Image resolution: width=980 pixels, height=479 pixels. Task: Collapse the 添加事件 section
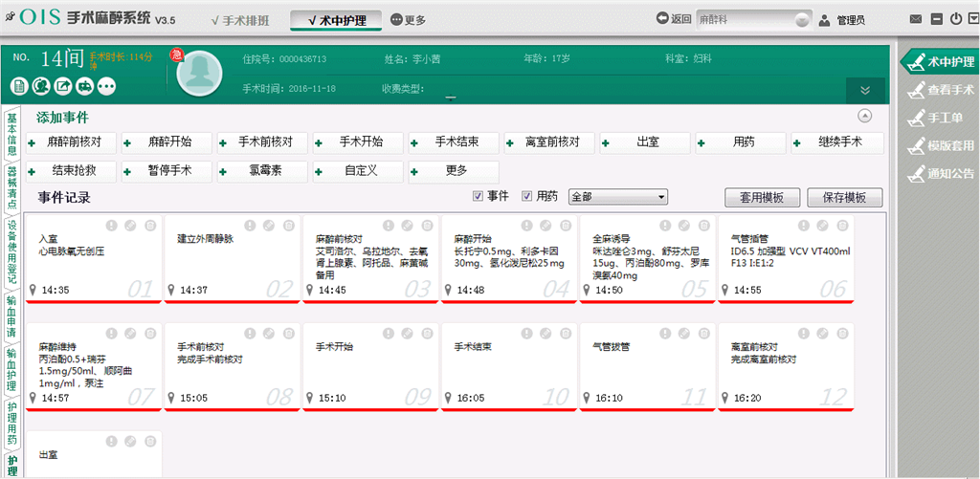(x=865, y=116)
